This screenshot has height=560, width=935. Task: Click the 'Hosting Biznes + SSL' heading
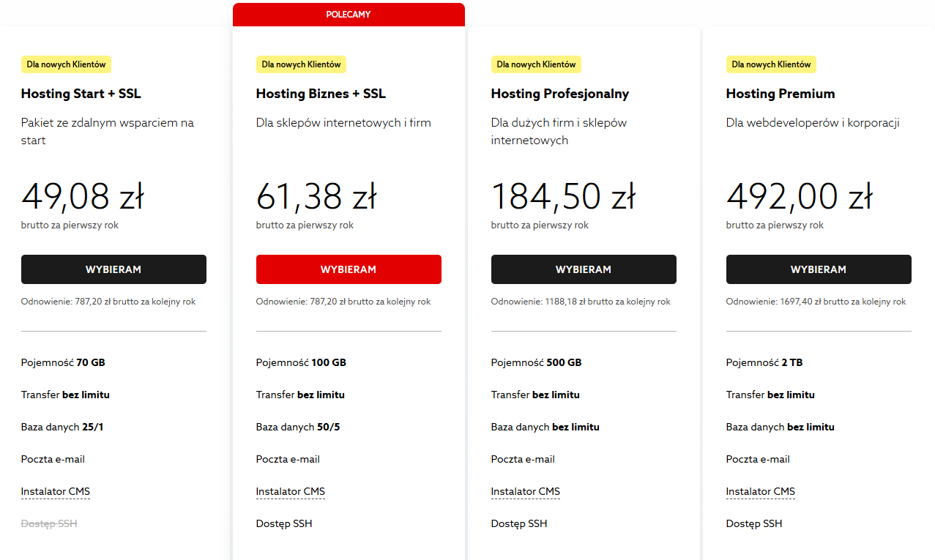tap(321, 94)
